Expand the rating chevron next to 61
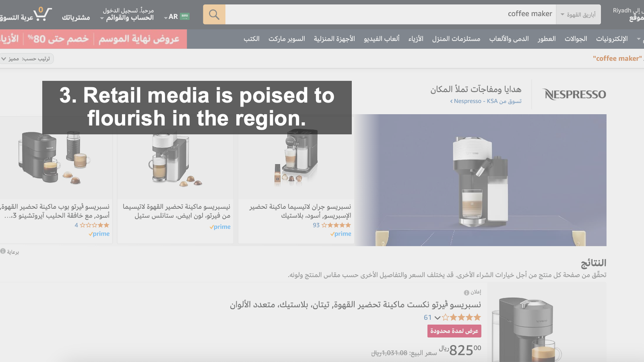Screen dimensions: 644x362 438,318
